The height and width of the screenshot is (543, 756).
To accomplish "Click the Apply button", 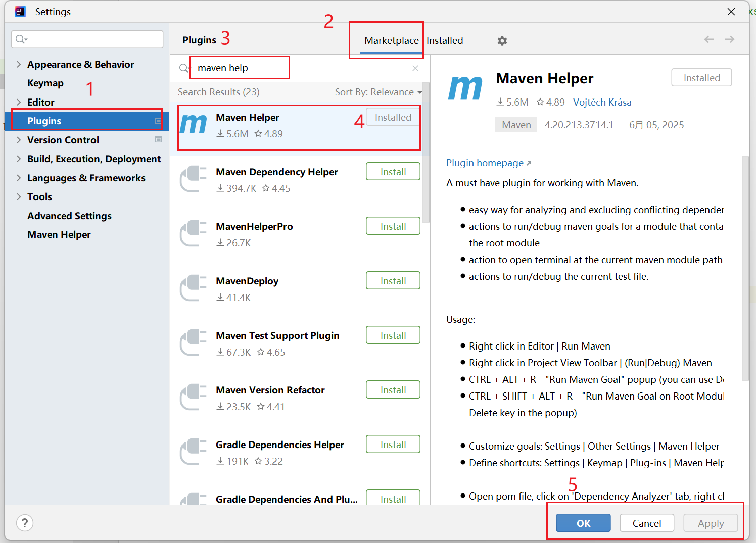I will [x=711, y=523].
